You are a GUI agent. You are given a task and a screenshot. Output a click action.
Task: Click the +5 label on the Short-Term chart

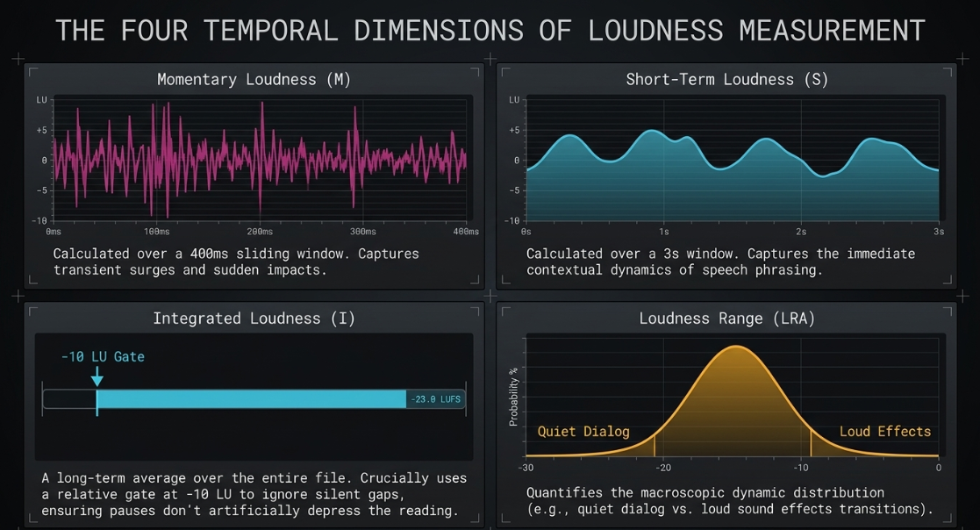pos(514,131)
